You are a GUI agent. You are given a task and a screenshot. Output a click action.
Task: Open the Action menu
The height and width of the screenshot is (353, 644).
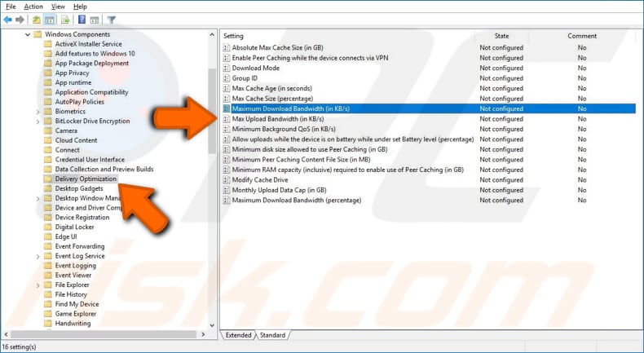33,7
